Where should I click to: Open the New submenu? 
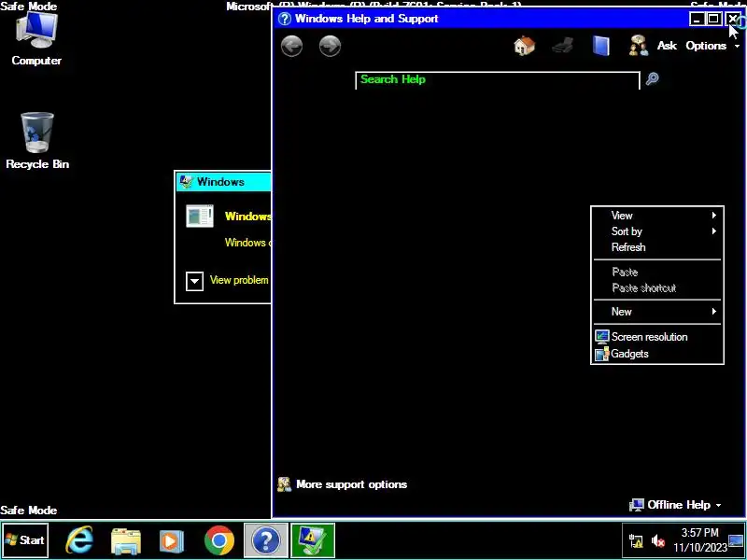pos(657,312)
